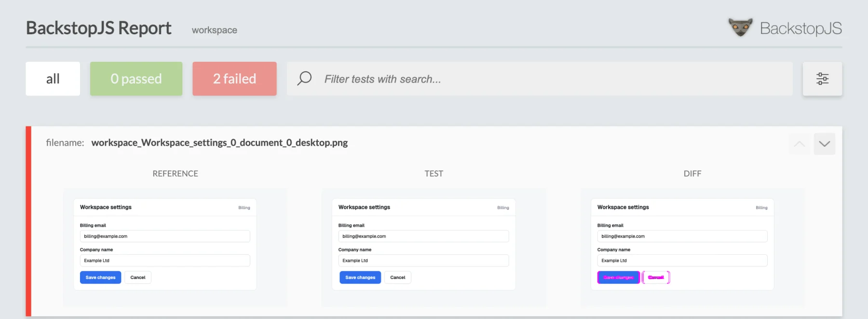Filter by the '0 passed' button
This screenshot has height=319, width=868.
click(136, 79)
